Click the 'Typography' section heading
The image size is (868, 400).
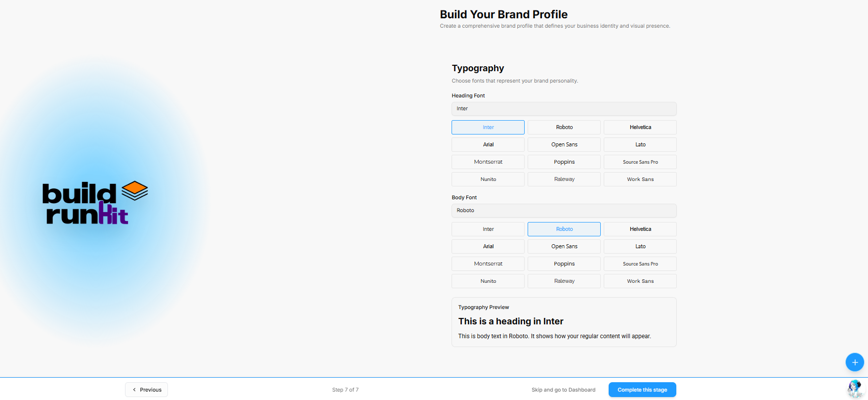coord(478,68)
